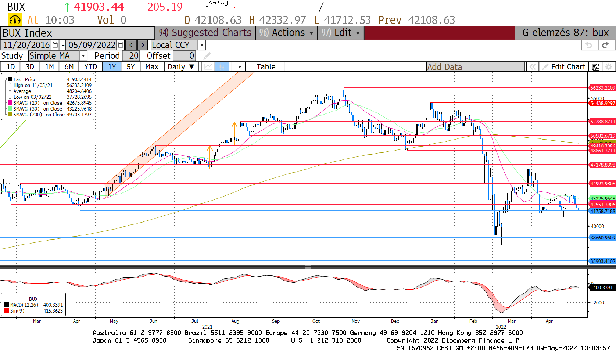Select the 1M time range
The image size is (616, 364).
(x=49, y=67)
